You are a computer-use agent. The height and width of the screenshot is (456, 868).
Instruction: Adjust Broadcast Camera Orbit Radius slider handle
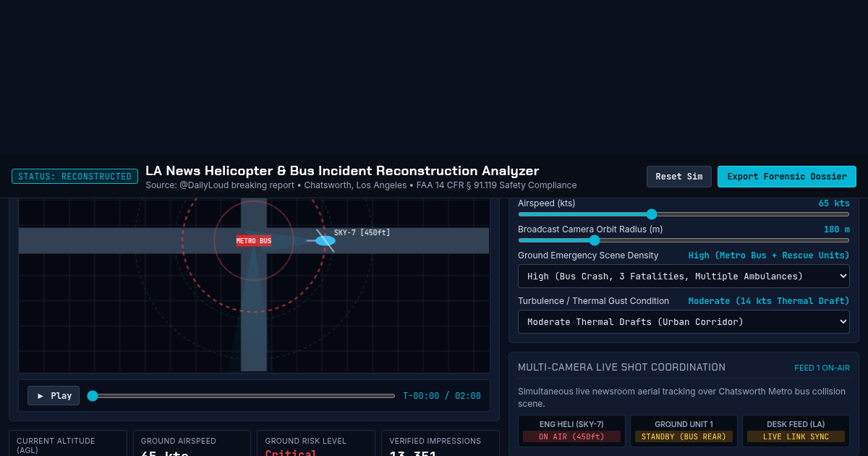tap(595, 240)
